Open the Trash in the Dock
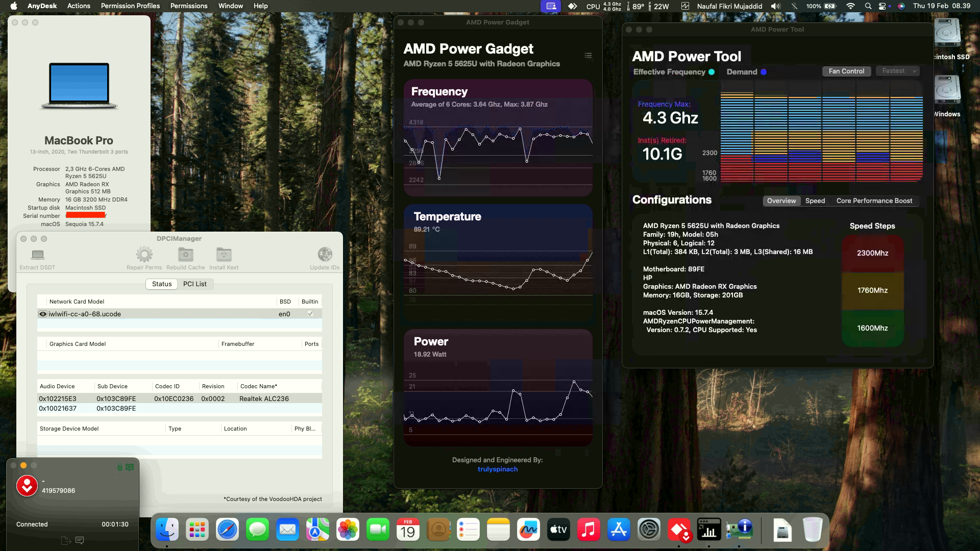This screenshot has width=980, height=551. 812,530
